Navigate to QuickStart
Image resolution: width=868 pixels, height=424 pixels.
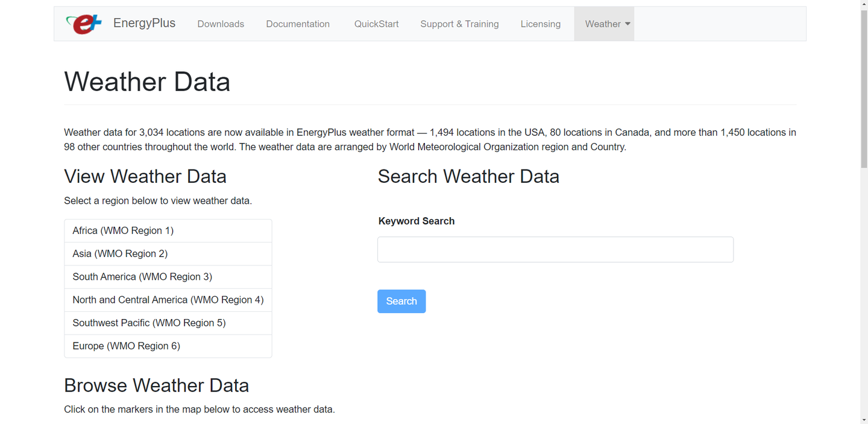click(x=376, y=24)
